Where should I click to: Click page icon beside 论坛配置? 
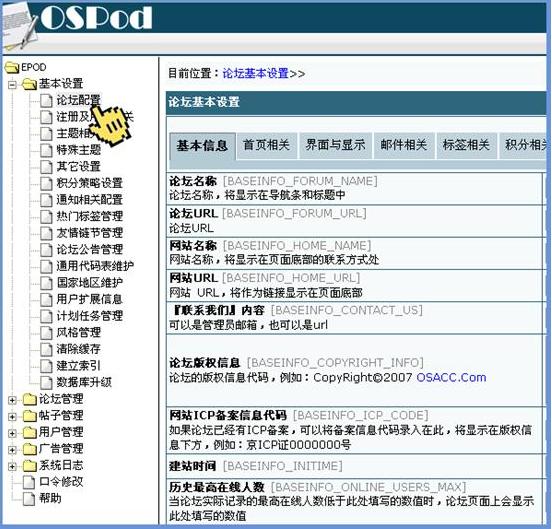tap(46, 101)
